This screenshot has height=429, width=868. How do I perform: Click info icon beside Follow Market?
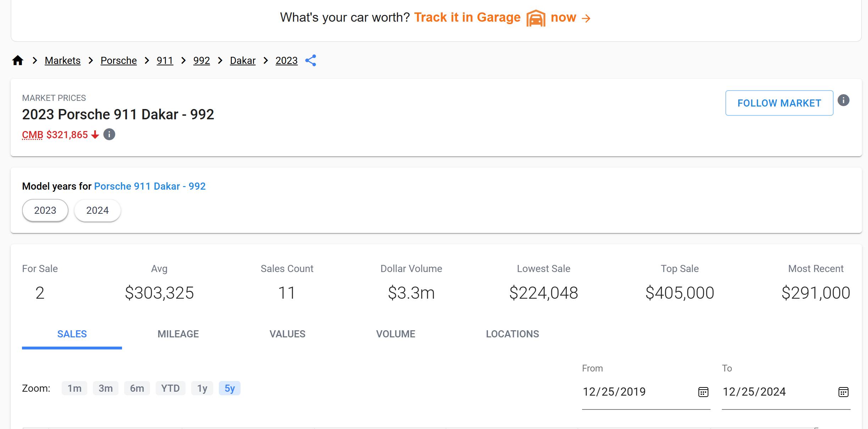point(843,101)
